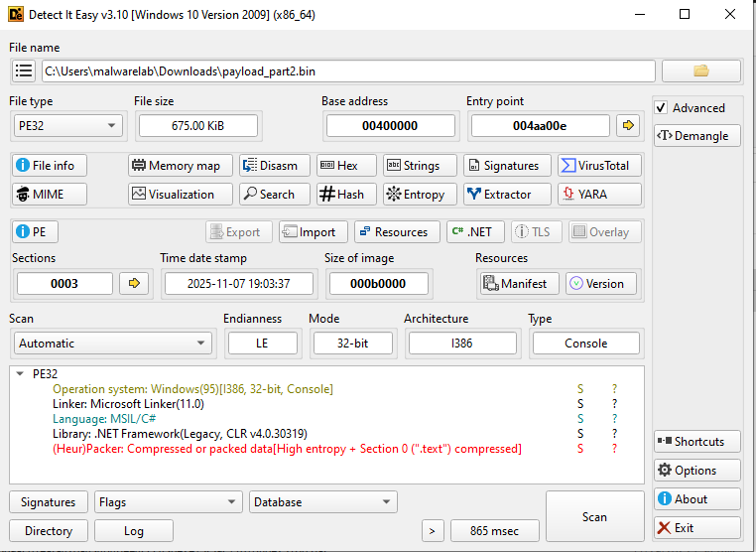Open the folder browse button
Image resolution: width=756 pixels, height=552 pixels.
coord(700,71)
